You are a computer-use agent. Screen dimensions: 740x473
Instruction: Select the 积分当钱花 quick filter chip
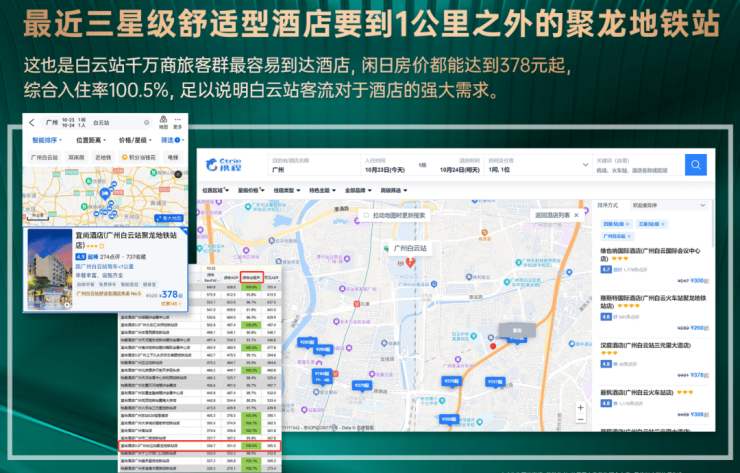pyautogui.click(x=139, y=157)
